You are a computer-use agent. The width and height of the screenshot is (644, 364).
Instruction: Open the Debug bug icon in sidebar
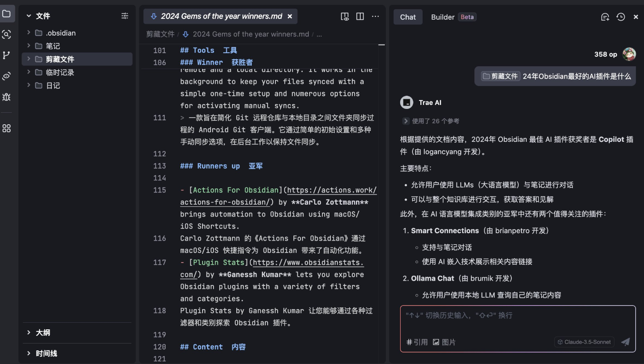[7, 97]
